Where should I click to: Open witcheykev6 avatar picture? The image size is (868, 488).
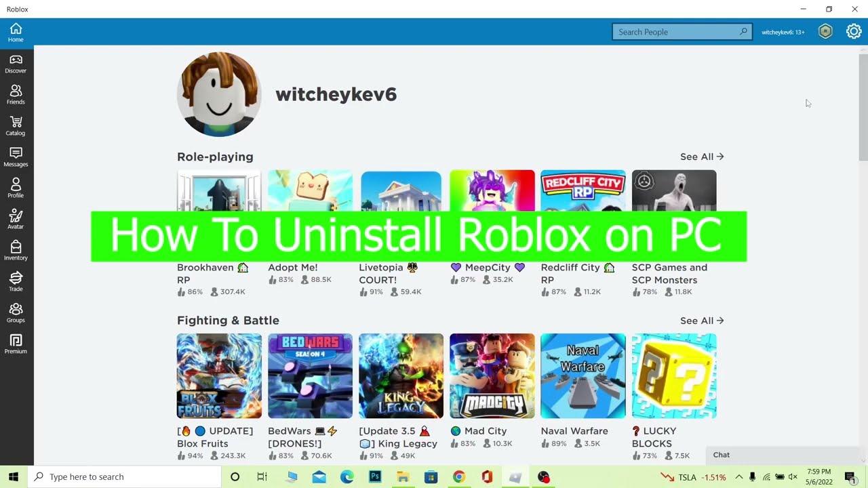(219, 94)
